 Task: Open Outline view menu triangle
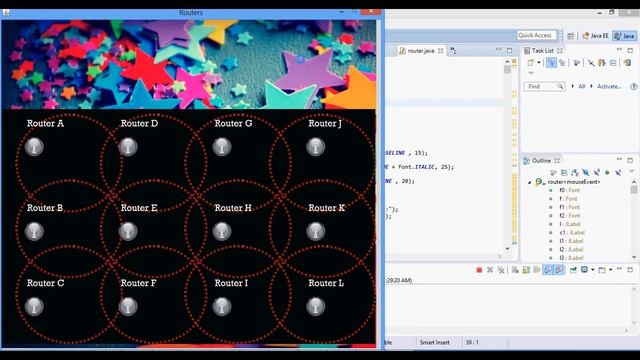coord(631,171)
